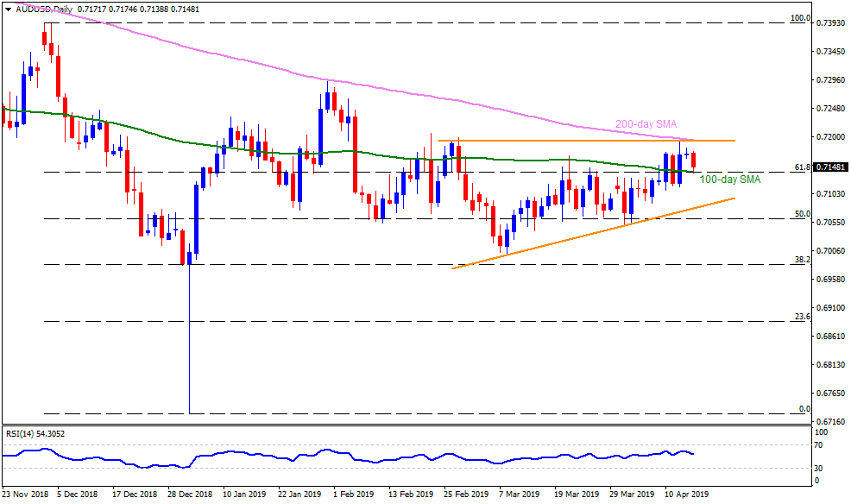The image size is (851, 504).
Task: Click the triangle arrow beside AUDUSD title
Action: click(8, 7)
